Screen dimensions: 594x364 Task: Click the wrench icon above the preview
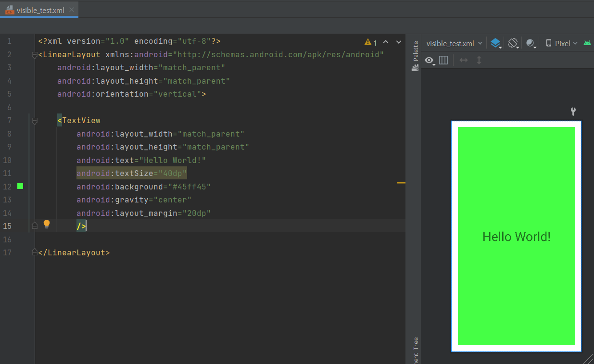pos(573,112)
